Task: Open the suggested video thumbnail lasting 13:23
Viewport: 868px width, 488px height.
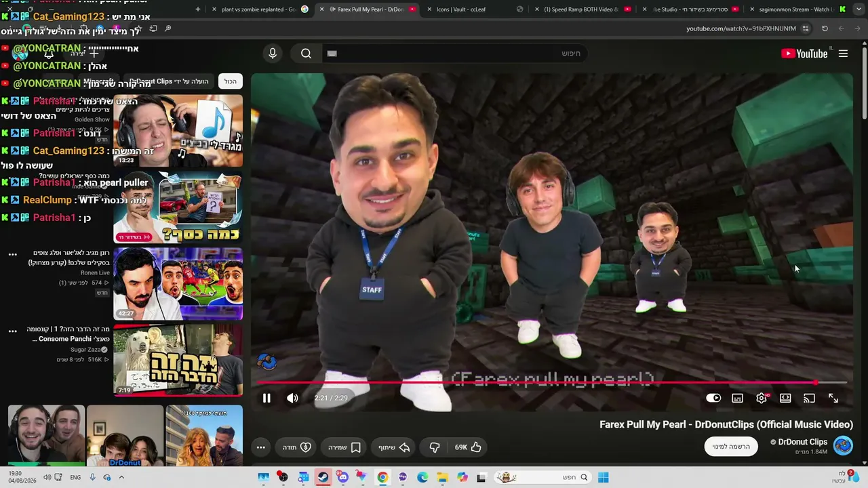Action: [178, 131]
